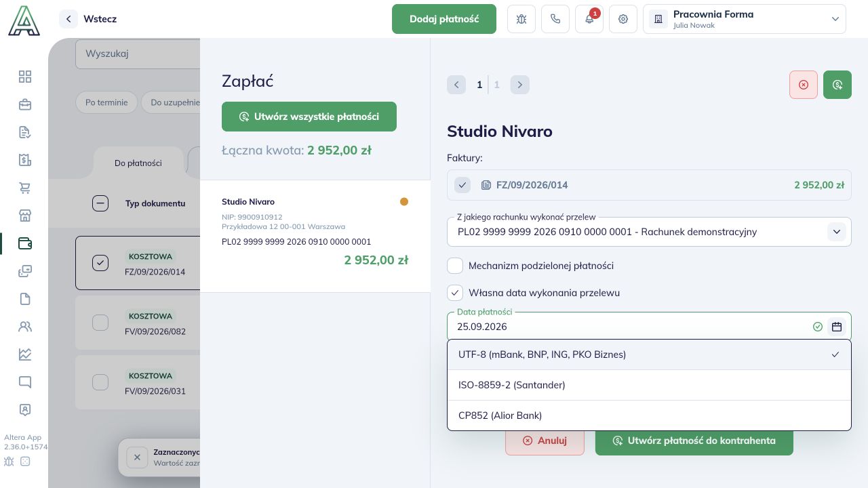Open the dashboard grid icon in sidebar

tap(25, 77)
